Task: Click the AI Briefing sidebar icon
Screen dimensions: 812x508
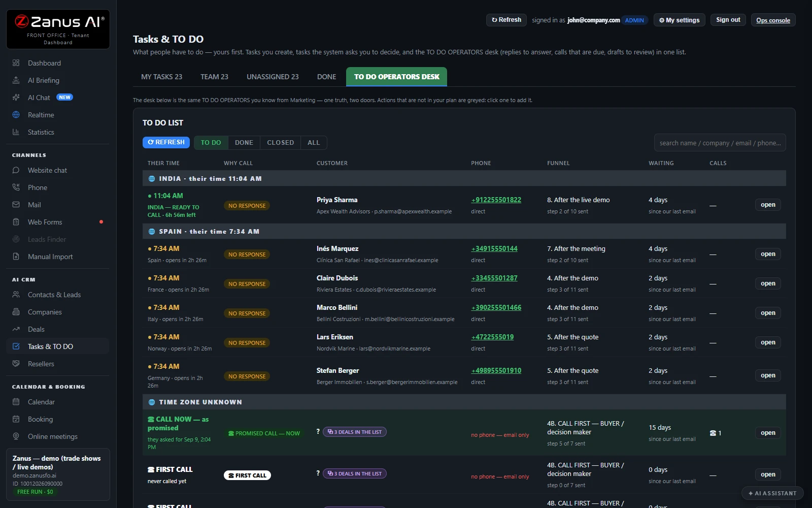Action: coord(16,80)
